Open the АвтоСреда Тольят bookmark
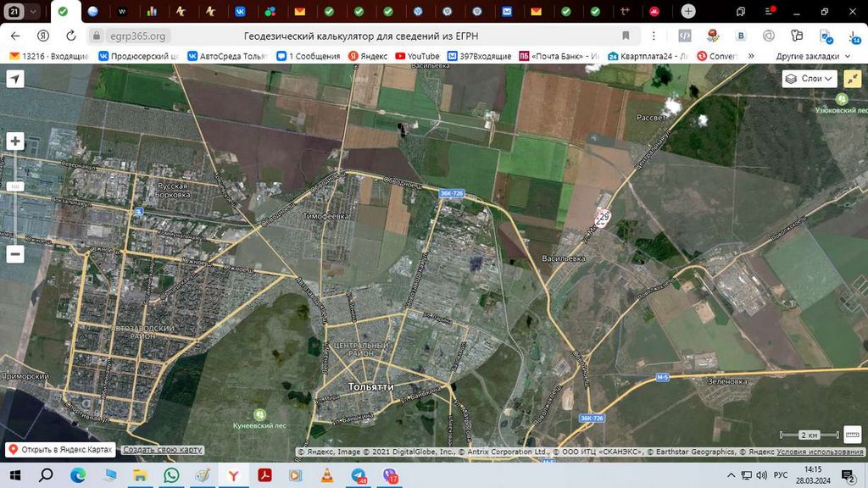Screen dimensions: 868x488 point(227,56)
